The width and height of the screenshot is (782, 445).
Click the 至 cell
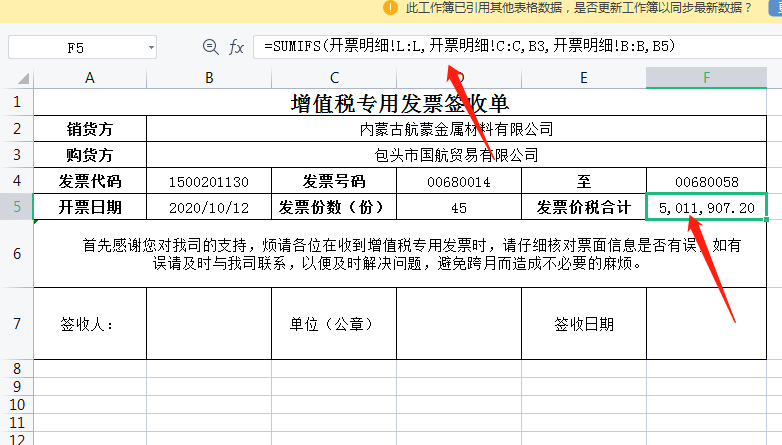point(584,181)
